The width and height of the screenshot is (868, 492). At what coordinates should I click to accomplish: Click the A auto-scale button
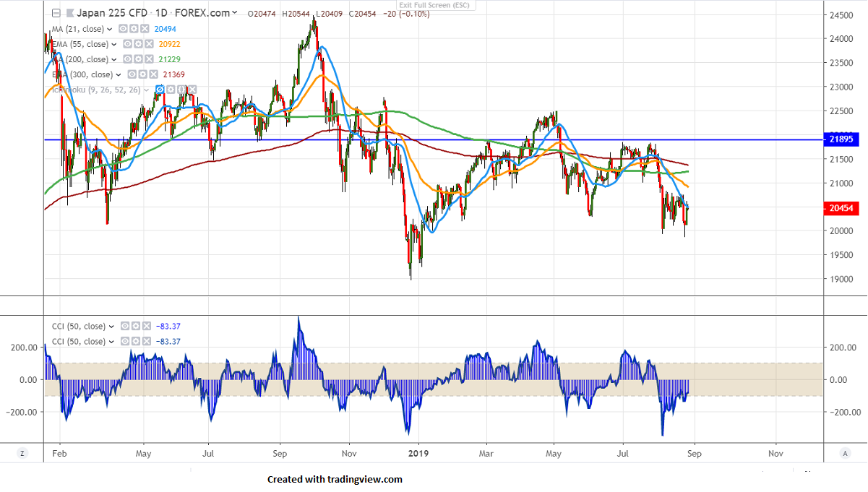[x=845, y=453]
